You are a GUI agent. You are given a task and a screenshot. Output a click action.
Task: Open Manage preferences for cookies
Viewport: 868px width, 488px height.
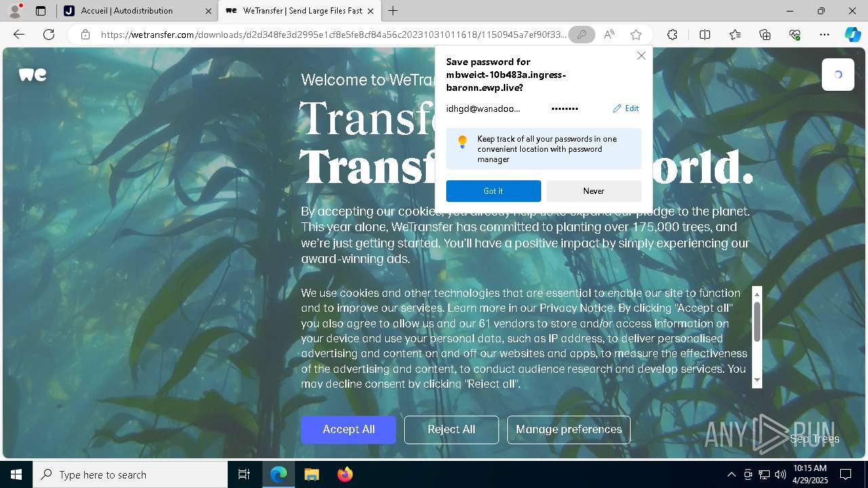pyautogui.click(x=569, y=430)
